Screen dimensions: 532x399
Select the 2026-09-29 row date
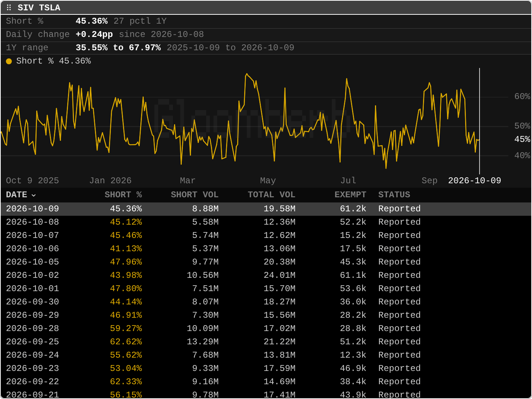point(33,315)
